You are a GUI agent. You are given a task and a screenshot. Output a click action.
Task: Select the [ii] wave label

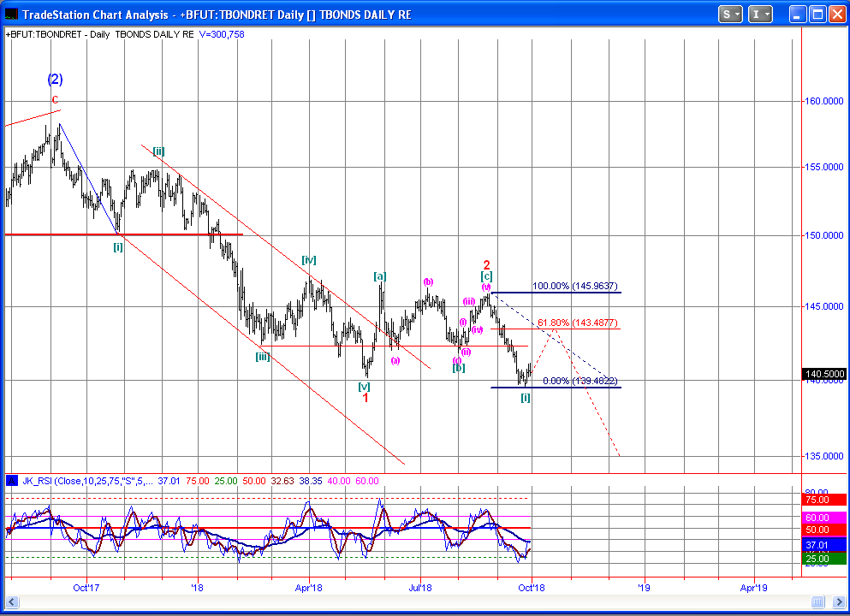(158, 151)
